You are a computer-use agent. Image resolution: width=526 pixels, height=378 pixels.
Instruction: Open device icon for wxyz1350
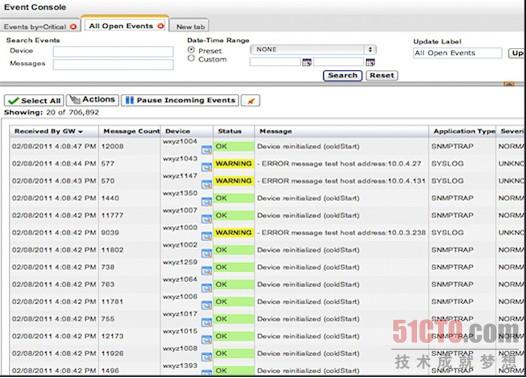[x=206, y=202]
